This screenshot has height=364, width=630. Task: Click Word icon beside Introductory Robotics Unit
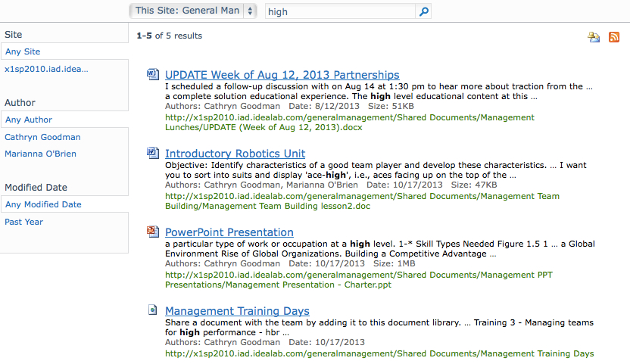[153, 153]
